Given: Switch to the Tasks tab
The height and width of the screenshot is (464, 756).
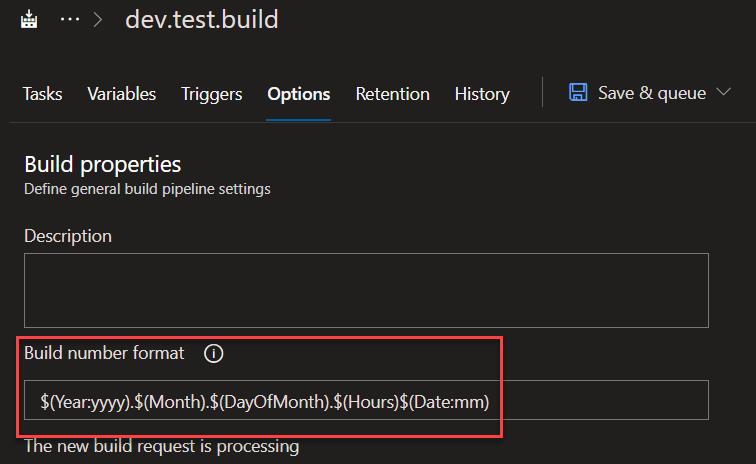Looking at the screenshot, I should [42, 94].
